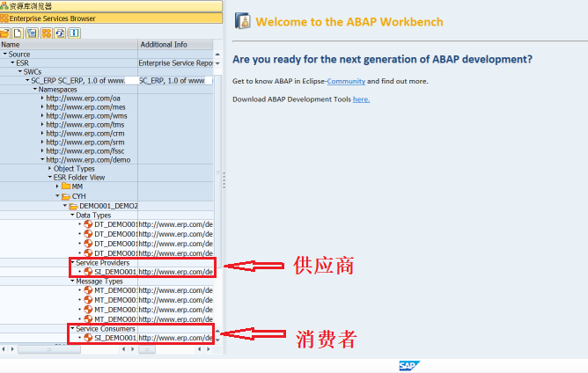Click the Additional Info column header
This screenshot has height=373, width=588.
click(175, 45)
